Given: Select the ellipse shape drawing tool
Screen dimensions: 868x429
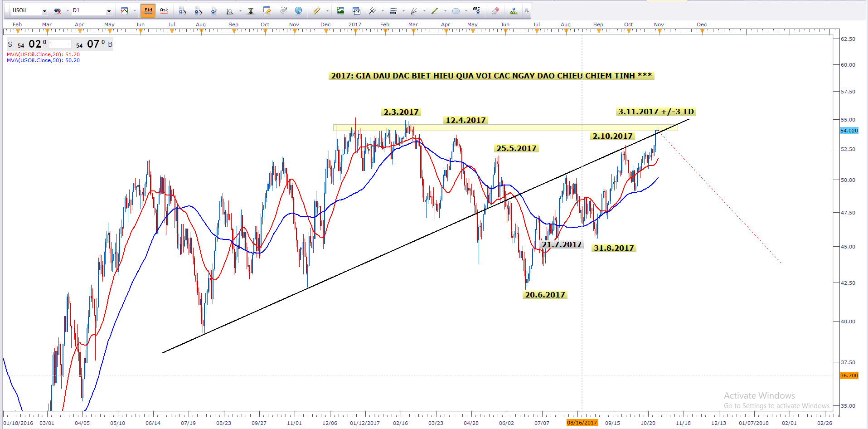Looking at the screenshot, I should tap(456, 10).
